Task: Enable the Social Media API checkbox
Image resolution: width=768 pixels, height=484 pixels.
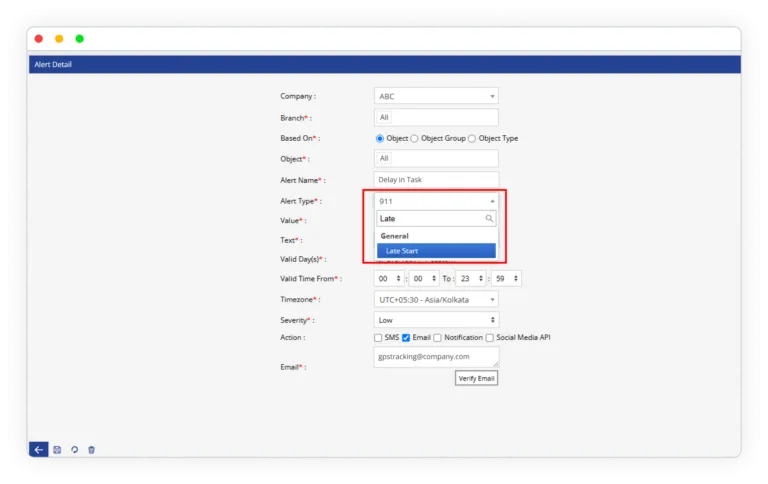Action: [489, 338]
